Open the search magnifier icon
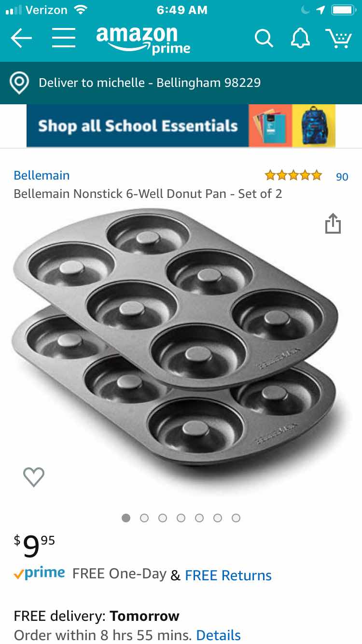The width and height of the screenshot is (362, 644). (264, 38)
